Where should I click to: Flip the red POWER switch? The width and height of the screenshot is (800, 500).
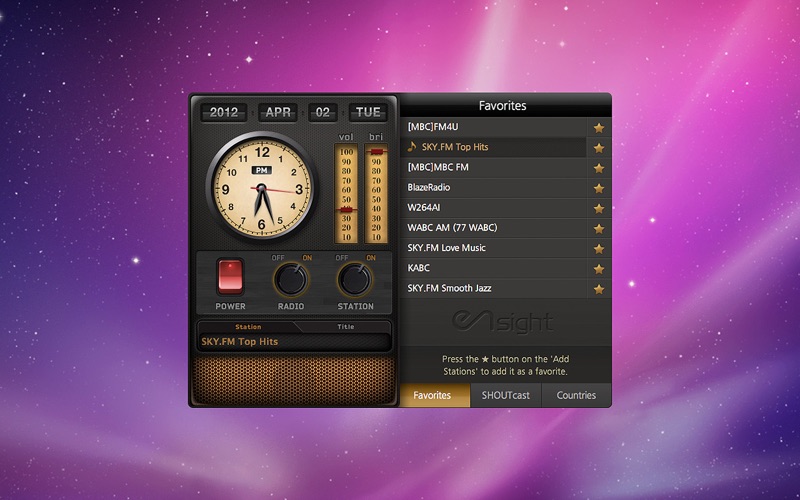coord(230,277)
